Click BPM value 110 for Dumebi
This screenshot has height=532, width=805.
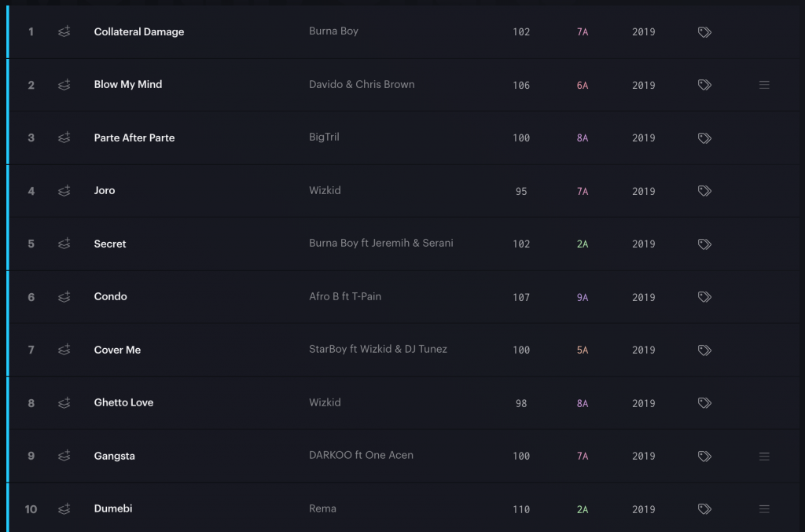click(521, 509)
